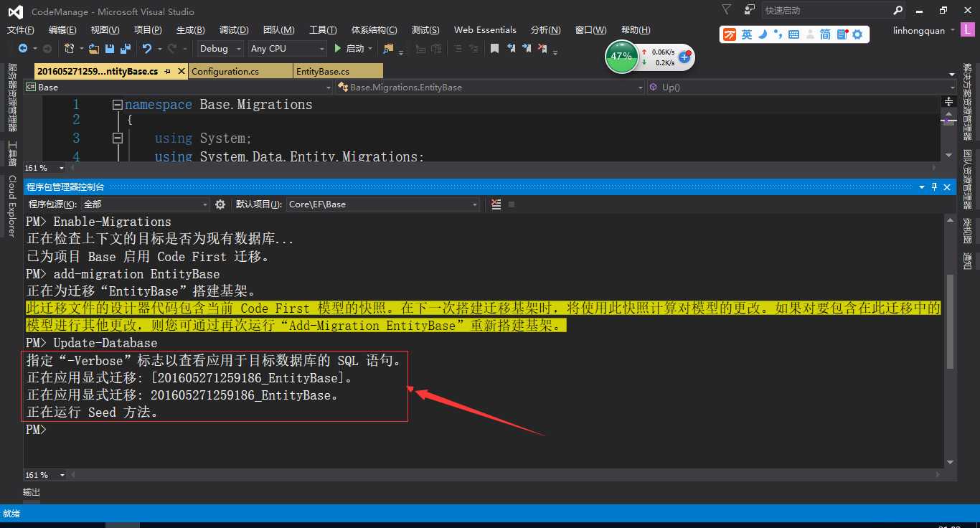Pin the package manager console panel
Viewport: 980px width, 528px height.
[x=934, y=187]
